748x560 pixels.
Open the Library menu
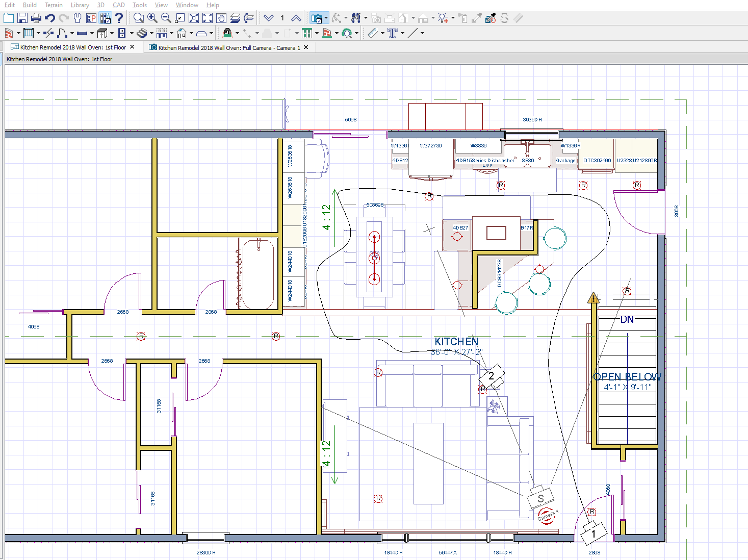pyautogui.click(x=80, y=5)
